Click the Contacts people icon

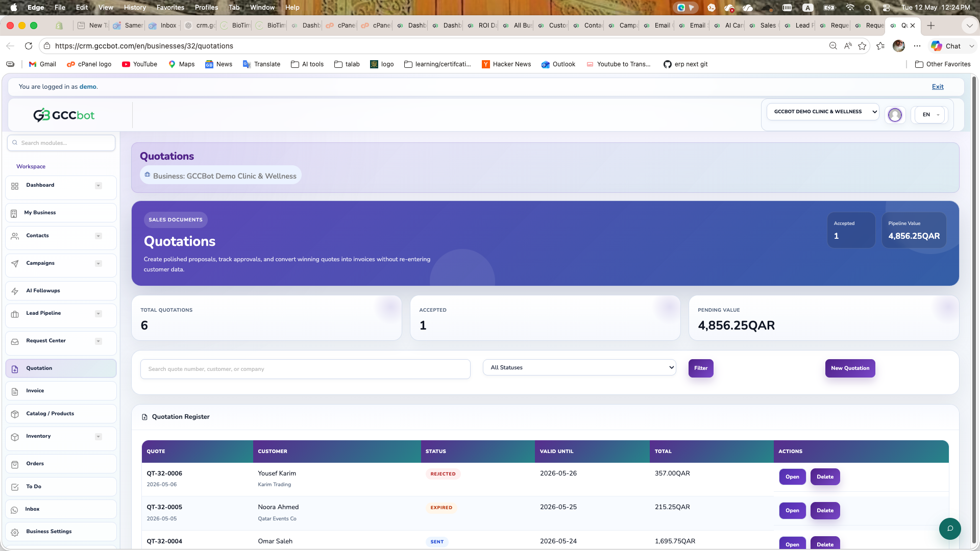coord(15,236)
